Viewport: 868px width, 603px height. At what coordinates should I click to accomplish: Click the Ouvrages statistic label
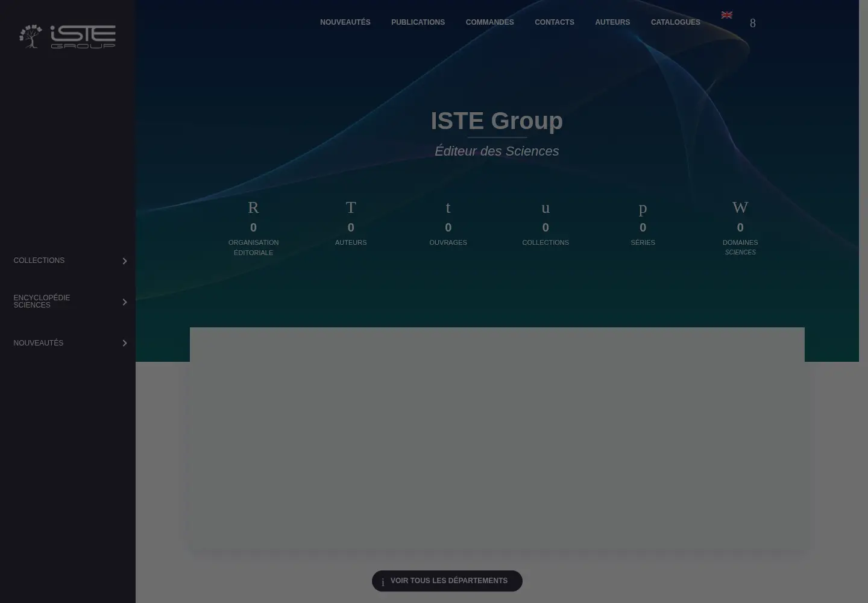[448, 242]
